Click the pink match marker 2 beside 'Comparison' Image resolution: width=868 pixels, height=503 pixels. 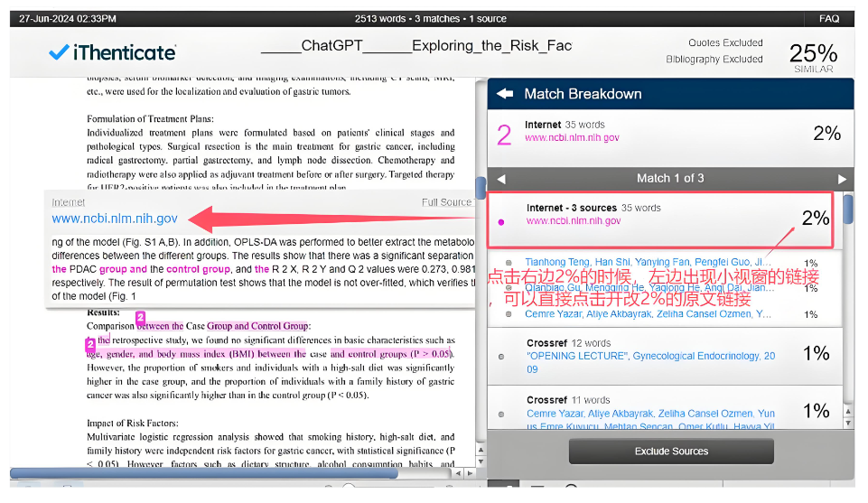coord(141,317)
